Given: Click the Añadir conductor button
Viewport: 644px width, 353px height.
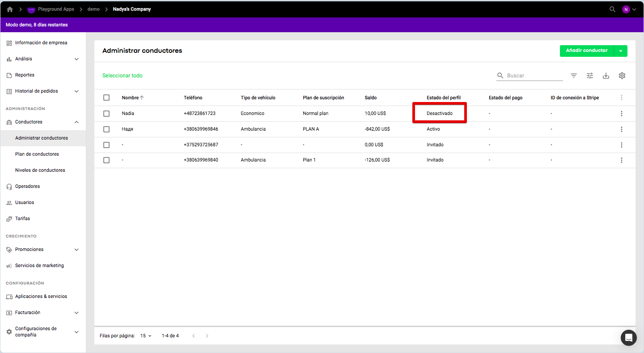Looking at the screenshot, I should 587,51.
